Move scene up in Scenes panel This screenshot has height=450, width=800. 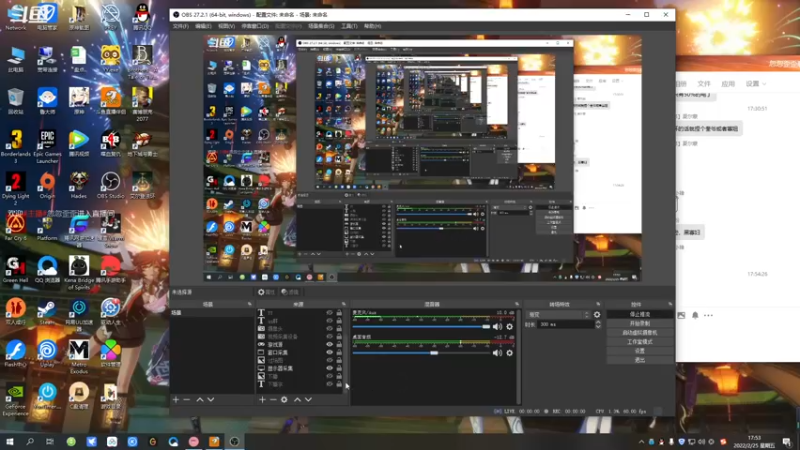pos(200,399)
